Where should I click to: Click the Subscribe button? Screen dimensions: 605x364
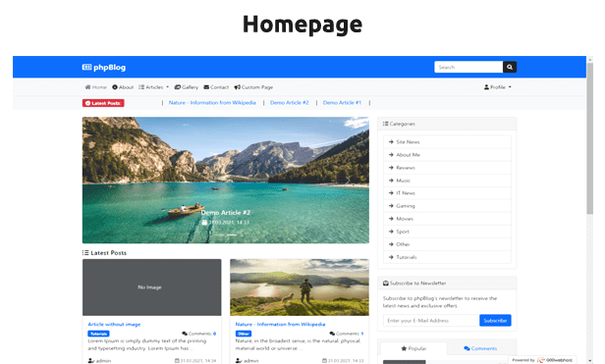(x=495, y=321)
